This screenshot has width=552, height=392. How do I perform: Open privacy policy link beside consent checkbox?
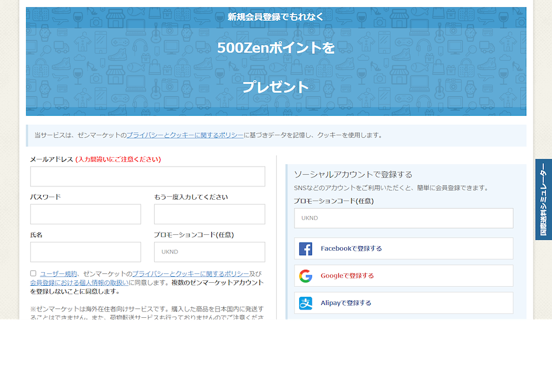pyautogui.click(x=190, y=273)
